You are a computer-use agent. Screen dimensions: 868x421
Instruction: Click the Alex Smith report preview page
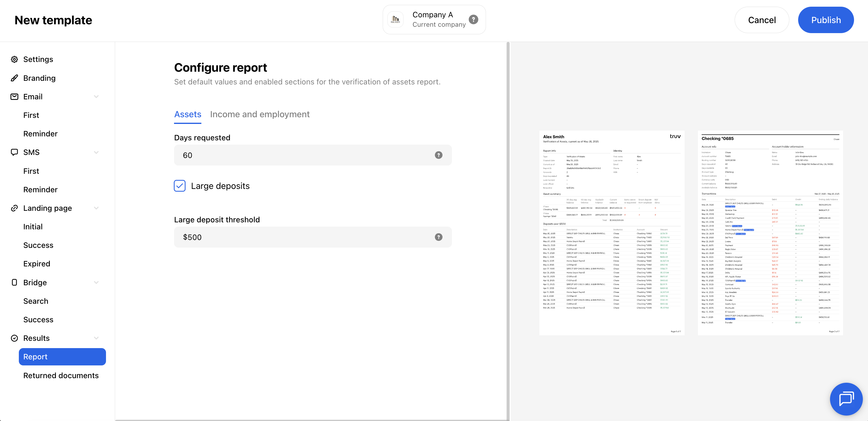tap(612, 233)
